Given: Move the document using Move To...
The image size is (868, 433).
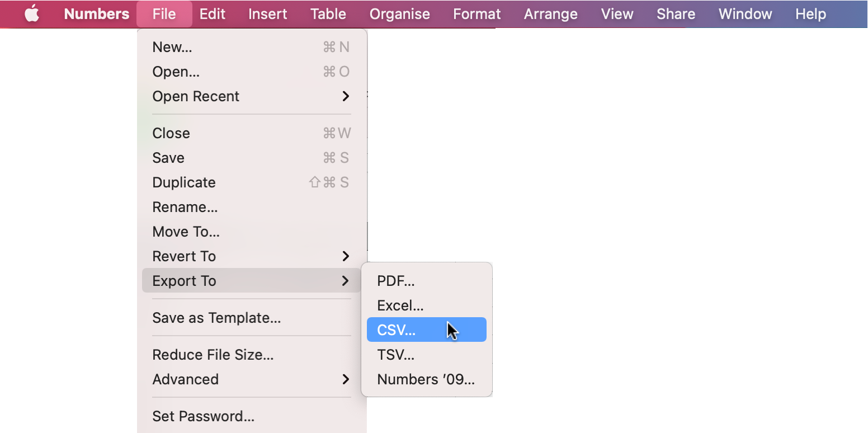Looking at the screenshot, I should tap(186, 232).
